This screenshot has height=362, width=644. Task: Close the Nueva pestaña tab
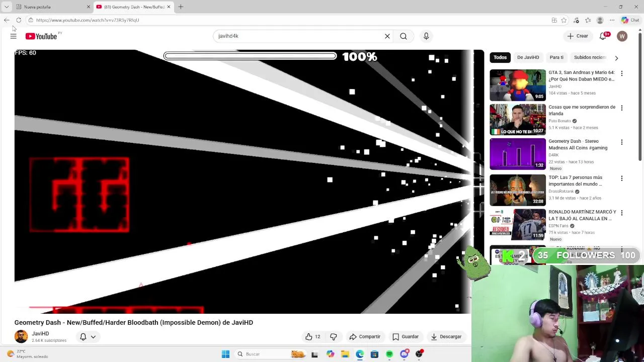(89, 7)
